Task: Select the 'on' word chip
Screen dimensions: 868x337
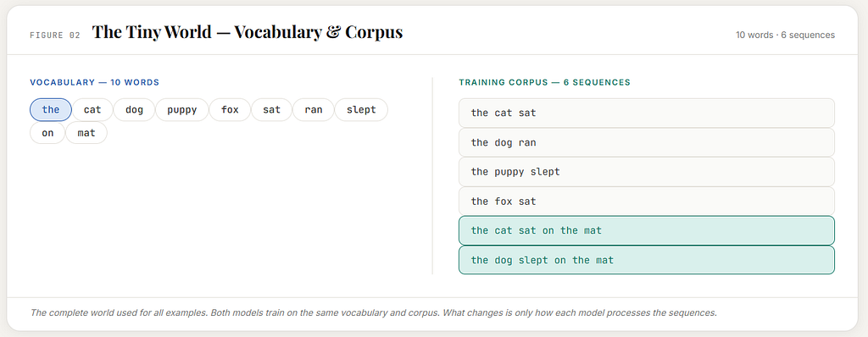Action: (x=47, y=133)
